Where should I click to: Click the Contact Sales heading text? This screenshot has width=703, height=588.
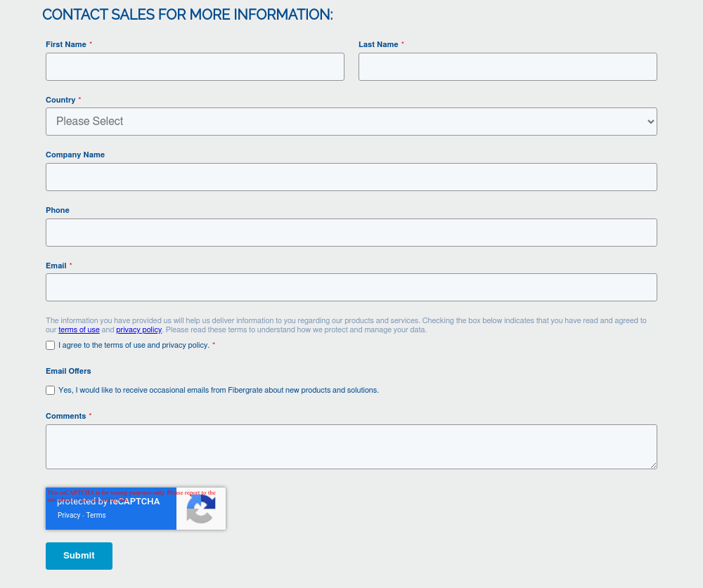[x=188, y=15]
